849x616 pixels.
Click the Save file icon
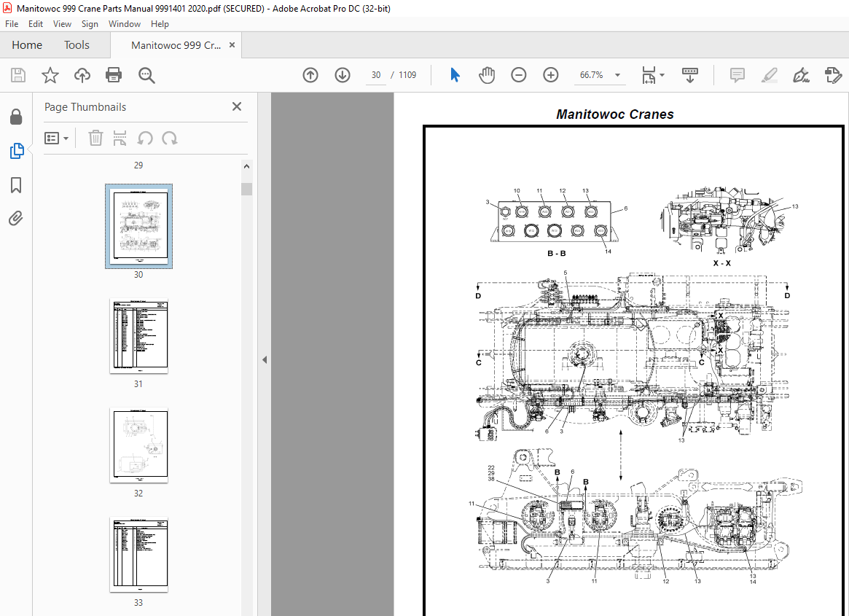(x=18, y=75)
